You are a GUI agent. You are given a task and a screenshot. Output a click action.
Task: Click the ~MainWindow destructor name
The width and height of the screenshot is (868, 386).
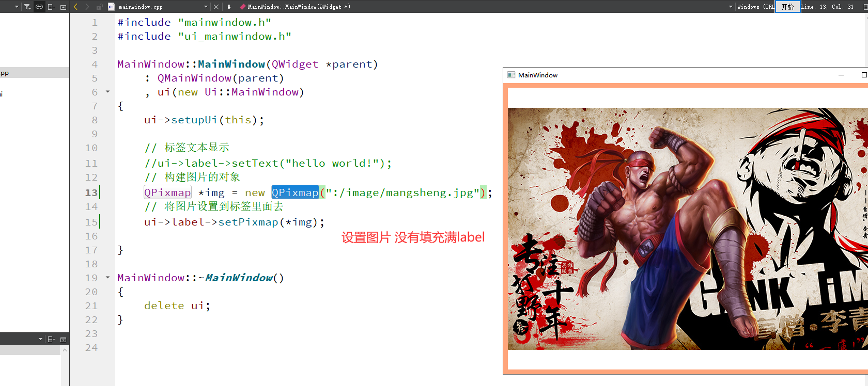tap(238, 278)
